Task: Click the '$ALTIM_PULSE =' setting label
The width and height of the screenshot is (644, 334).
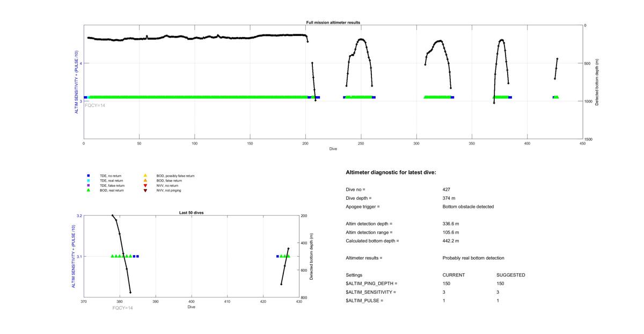Action: (x=365, y=301)
